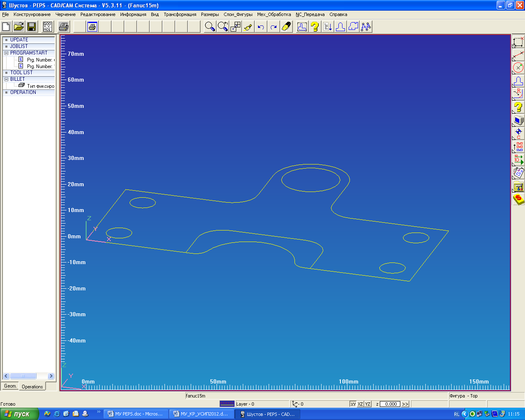Image resolution: width=525 pixels, height=420 pixels.
Task: Select the TOOL LIST tree item
Action: point(21,73)
